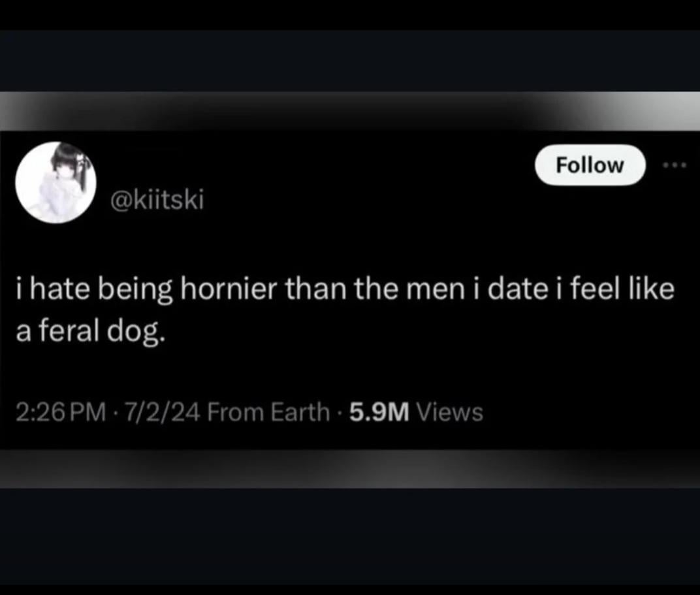Viewport: 700px width, 595px height.
Task: Select the "From Earth" location label
Action: pos(268,411)
